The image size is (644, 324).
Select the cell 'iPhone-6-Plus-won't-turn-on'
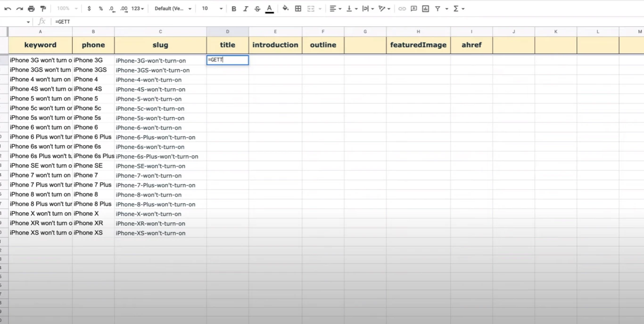click(x=160, y=137)
